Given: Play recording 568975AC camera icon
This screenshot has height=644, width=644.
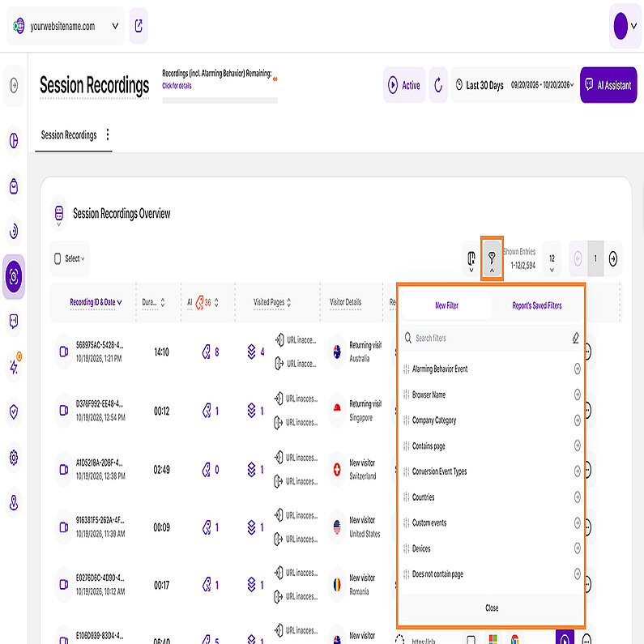Looking at the screenshot, I should coord(64,352).
